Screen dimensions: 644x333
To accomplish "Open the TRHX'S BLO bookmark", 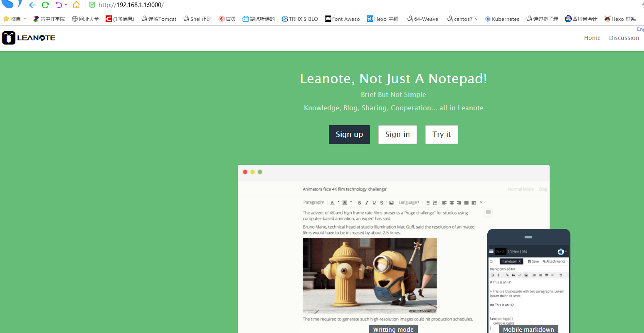I will (x=300, y=19).
